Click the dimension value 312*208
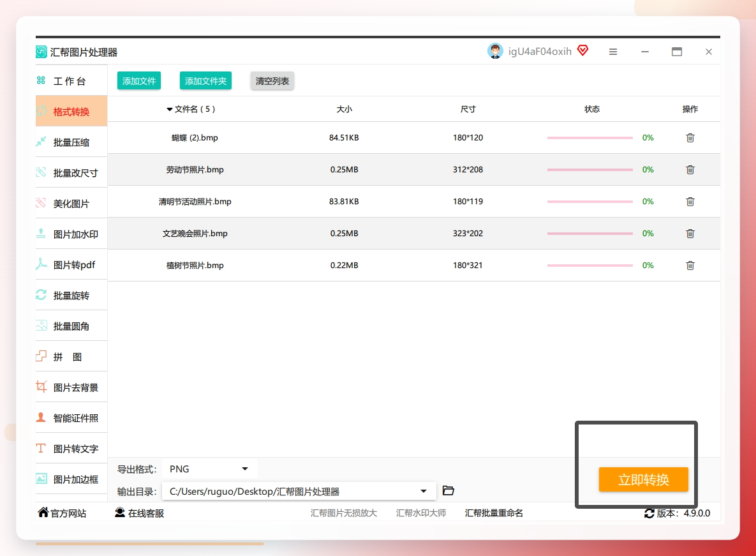The width and height of the screenshot is (756, 556). [468, 170]
